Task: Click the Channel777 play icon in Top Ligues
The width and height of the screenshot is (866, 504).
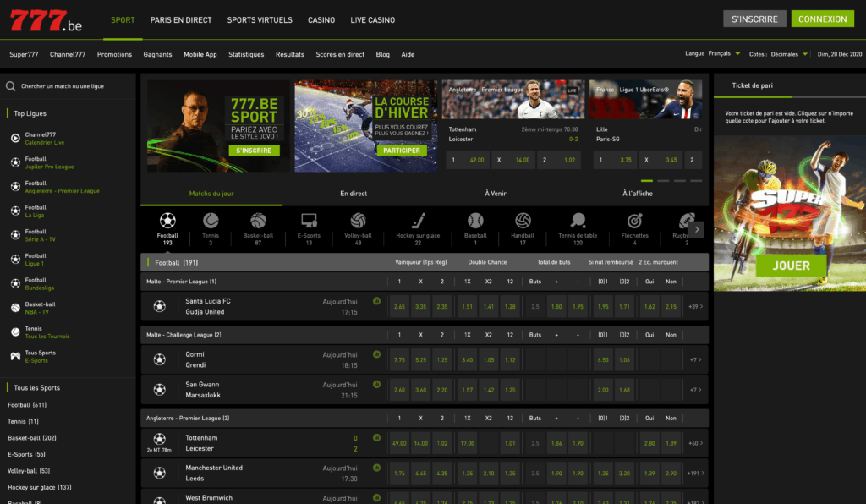Action: (x=15, y=138)
